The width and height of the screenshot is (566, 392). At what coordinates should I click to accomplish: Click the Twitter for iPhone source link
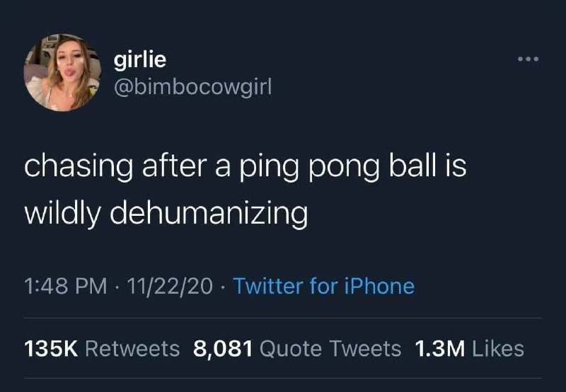pyautogui.click(x=324, y=287)
